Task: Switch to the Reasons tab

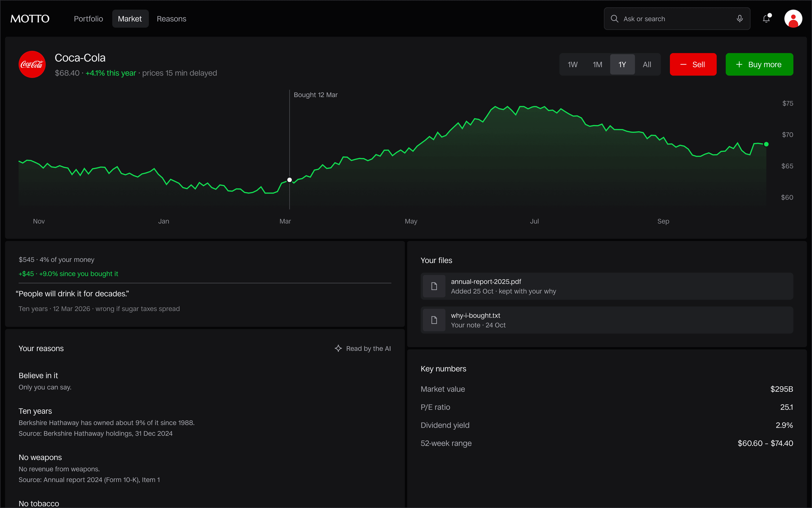Action: [x=171, y=19]
